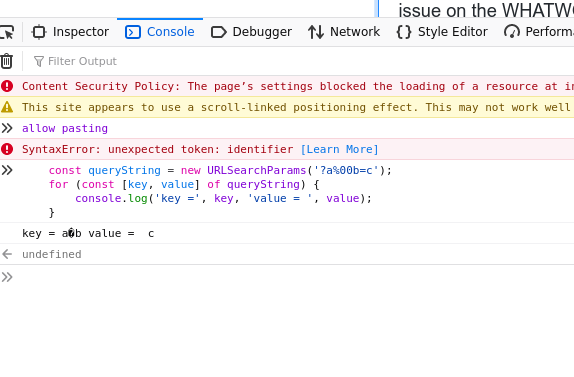This screenshot has width=574, height=377.
Task: Click the Network tab's arrows icon
Action: tap(316, 32)
